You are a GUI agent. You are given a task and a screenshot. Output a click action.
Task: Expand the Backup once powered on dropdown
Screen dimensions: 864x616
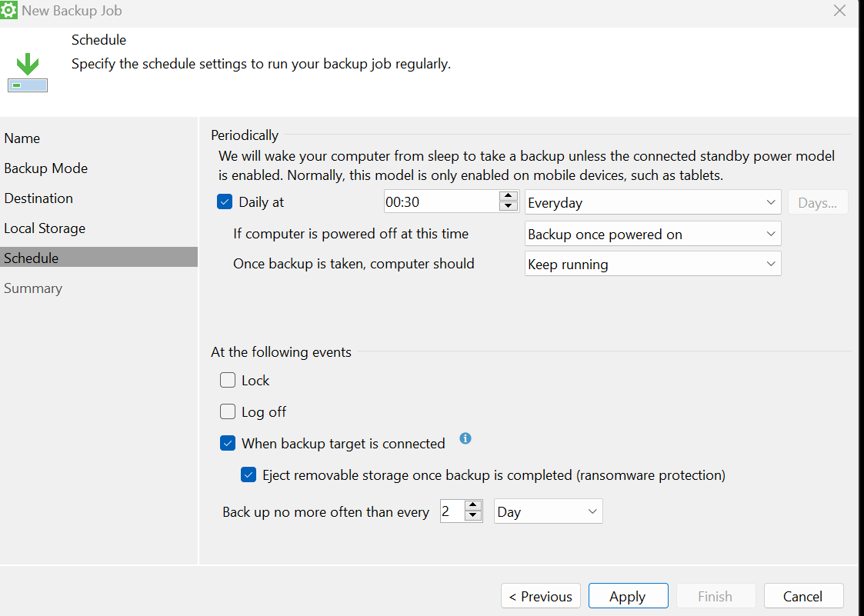coord(652,234)
